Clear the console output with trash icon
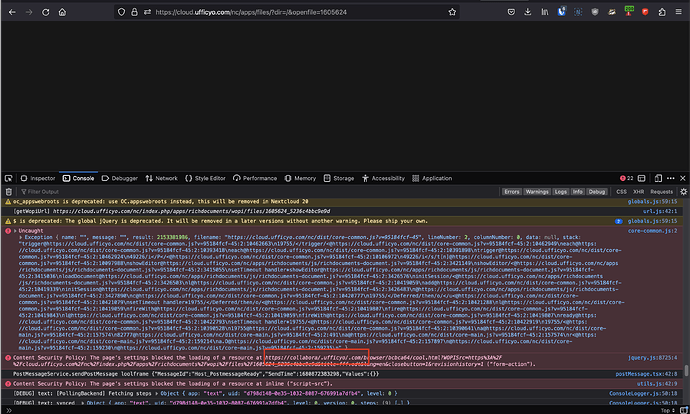Screen dimensions: 690x414 pos(8,192)
